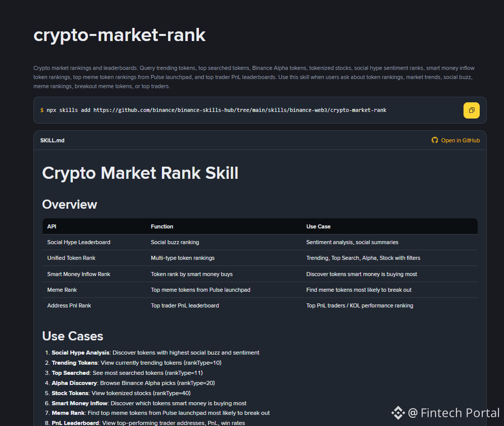The height and width of the screenshot is (426, 504).
Task: Click the crypto-market-rank page title
Action: 119,35
